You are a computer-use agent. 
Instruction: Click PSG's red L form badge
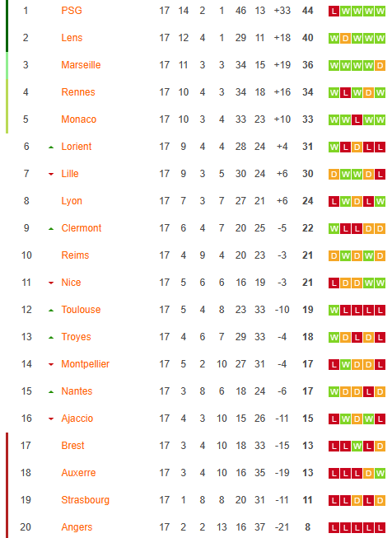coord(334,12)
